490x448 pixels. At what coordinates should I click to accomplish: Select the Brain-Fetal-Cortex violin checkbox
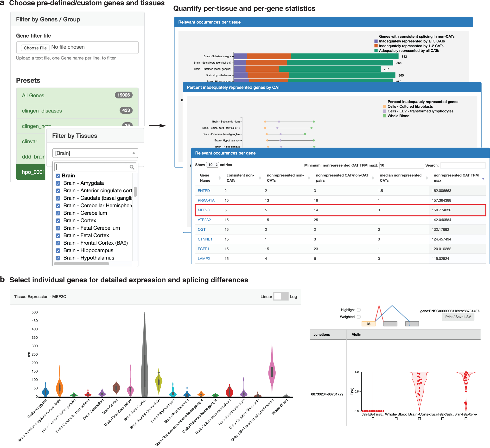(466, 419)
